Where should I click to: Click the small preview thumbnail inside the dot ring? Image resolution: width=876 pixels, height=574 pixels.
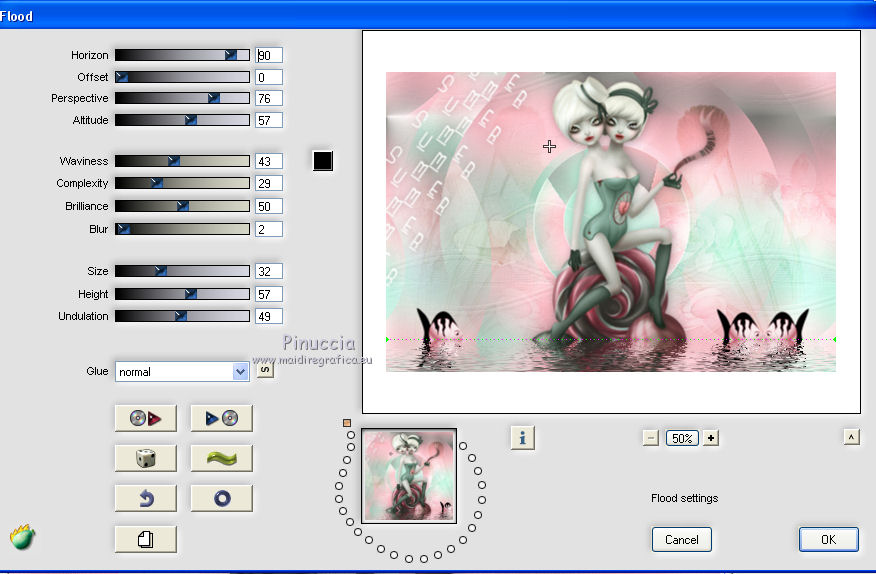click(409, 476)
